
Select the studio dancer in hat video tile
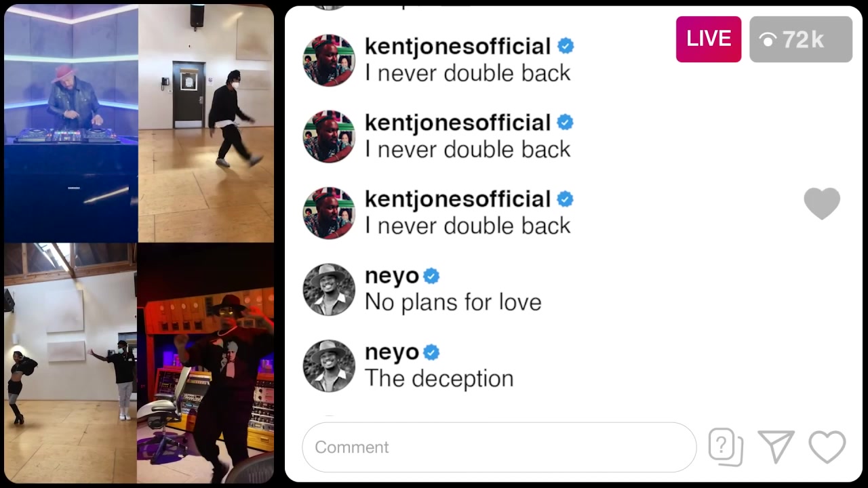point(206,363)
